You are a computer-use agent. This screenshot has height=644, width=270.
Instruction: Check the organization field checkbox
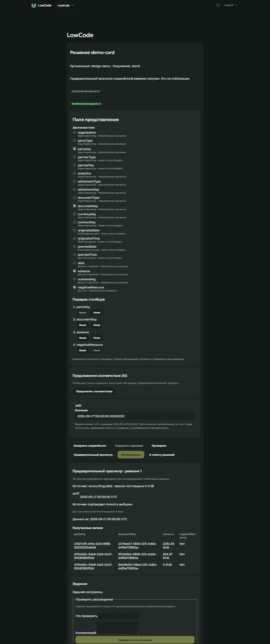pyautogui.click(x=75, y=133)
